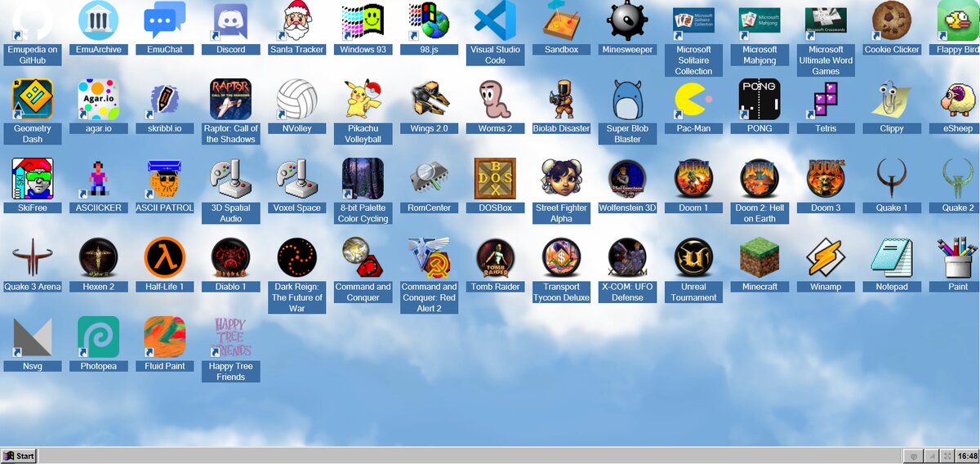Open the Wolfenstein 3D icon
Screen dimensions: 980x464
point(627,178)
